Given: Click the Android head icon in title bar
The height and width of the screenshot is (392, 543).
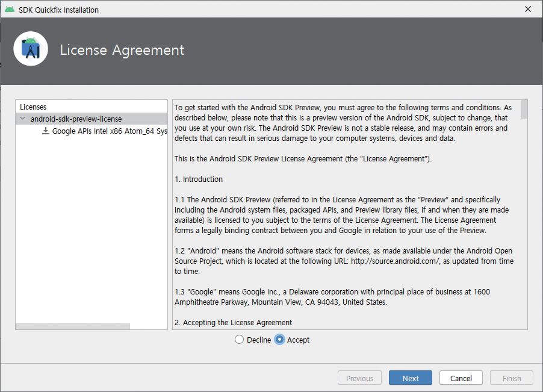Looking at the screenshot, I should point(10,10).
